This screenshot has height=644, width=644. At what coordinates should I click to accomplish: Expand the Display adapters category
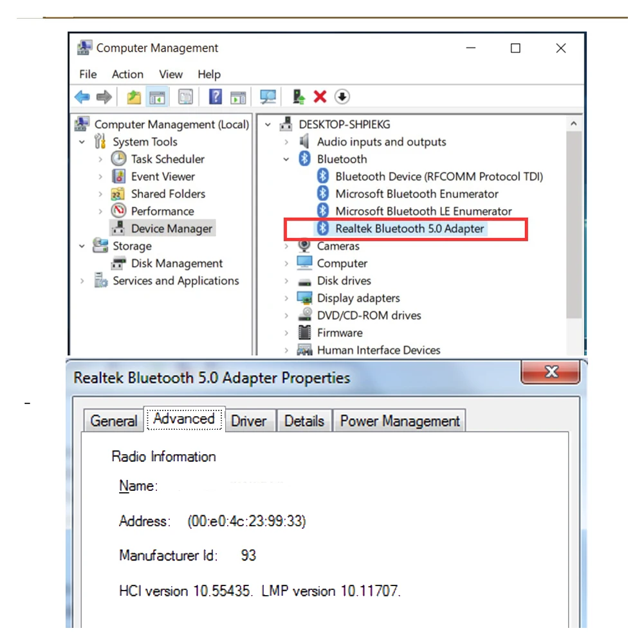pos(286,298)
